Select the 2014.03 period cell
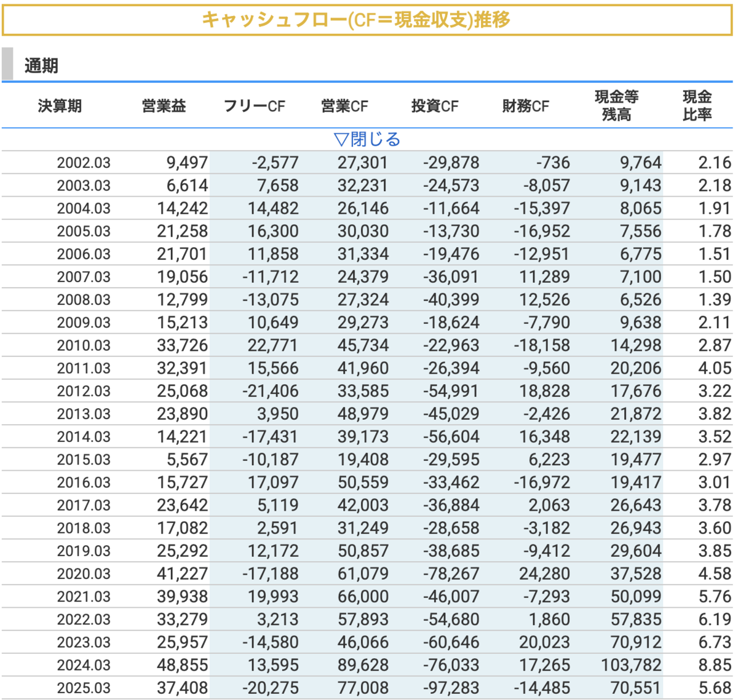The image size is (738, 700). [x=84, y=436]
